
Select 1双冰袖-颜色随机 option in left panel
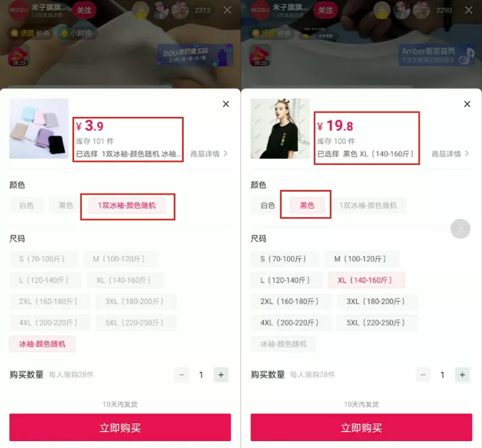pyautogui.click(x=127, y=205)
